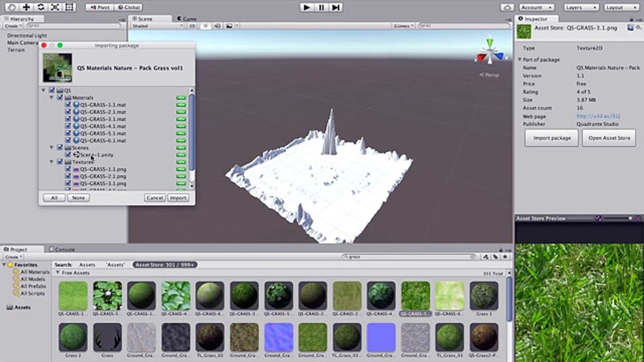The height and width of the screenshot is (362, 644).
Task: Open the Shaded draw mode dropdown
Action: 157,26
